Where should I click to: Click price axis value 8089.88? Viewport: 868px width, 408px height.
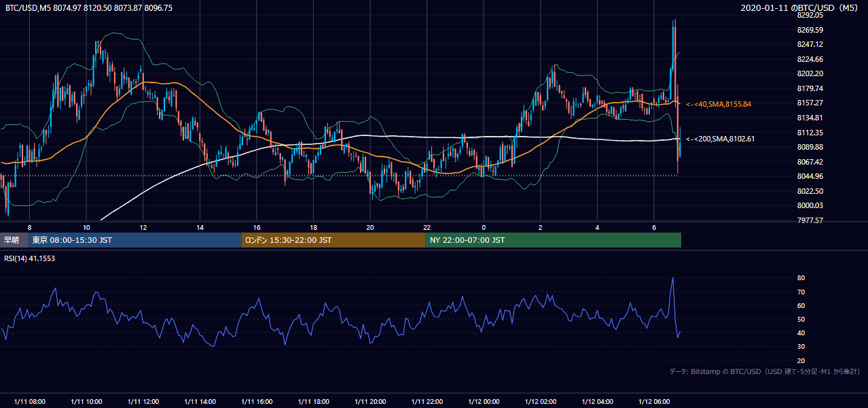click(x=810, y=147)
